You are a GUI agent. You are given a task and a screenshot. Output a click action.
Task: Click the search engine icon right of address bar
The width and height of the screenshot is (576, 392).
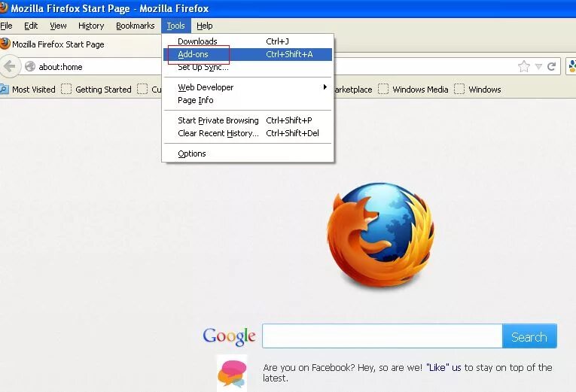(571, 66)
